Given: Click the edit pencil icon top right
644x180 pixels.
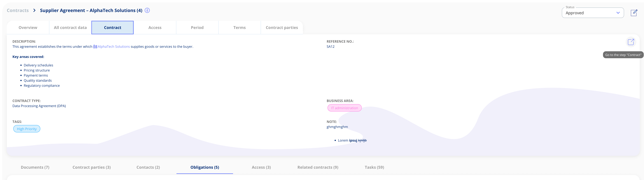Looking at the screenshot, I should pos(634,13).
